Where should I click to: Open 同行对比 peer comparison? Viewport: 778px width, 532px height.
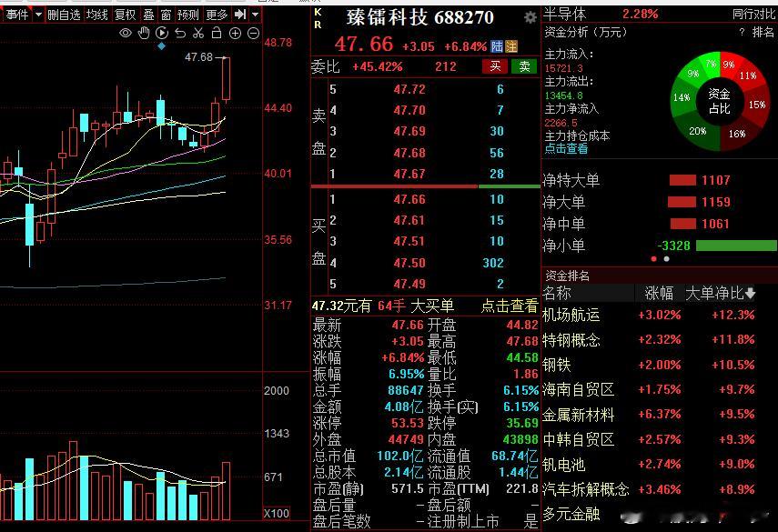coord(754,14)
